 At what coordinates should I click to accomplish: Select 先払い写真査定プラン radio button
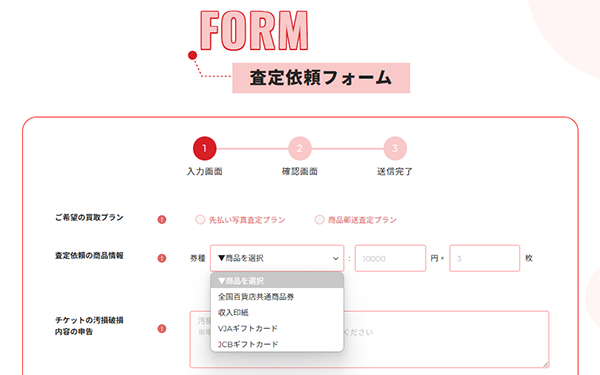[x=200, y=220]
